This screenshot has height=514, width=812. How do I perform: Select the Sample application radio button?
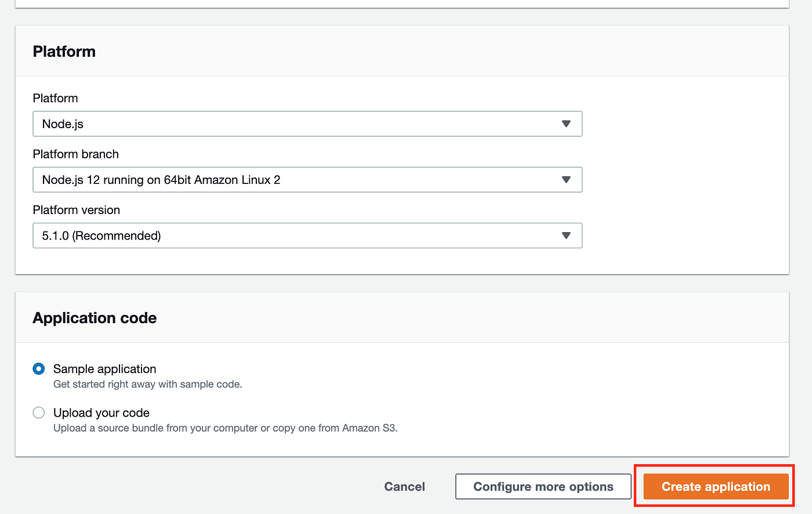(38, 368)
